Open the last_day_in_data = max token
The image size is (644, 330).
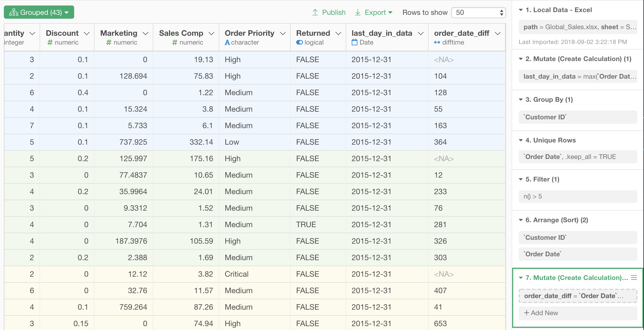[578, 76]
